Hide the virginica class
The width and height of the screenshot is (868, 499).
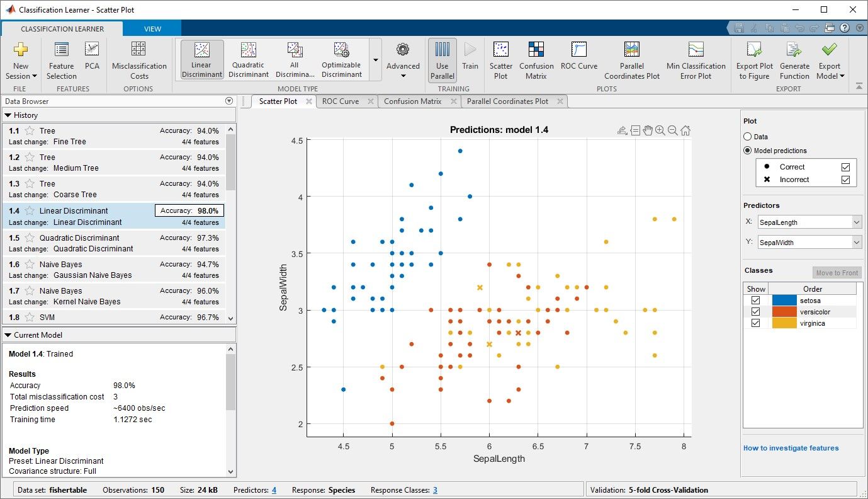755,322
